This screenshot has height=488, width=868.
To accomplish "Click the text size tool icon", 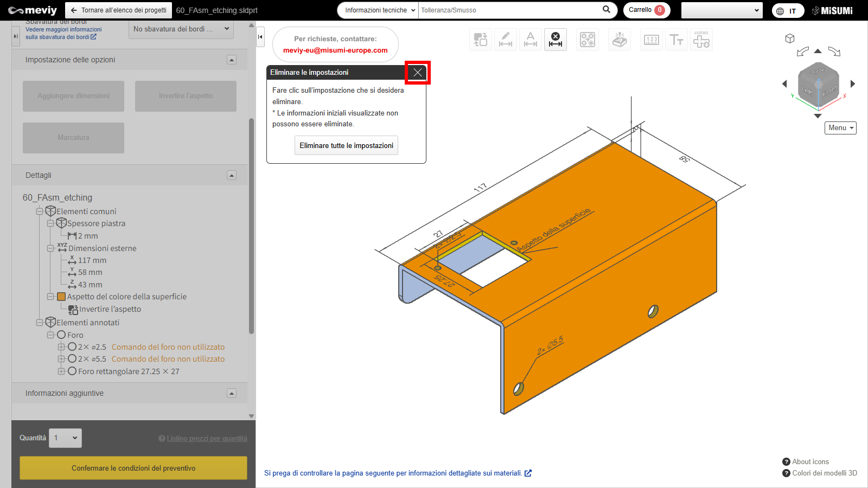I will (x=676, y=40).
